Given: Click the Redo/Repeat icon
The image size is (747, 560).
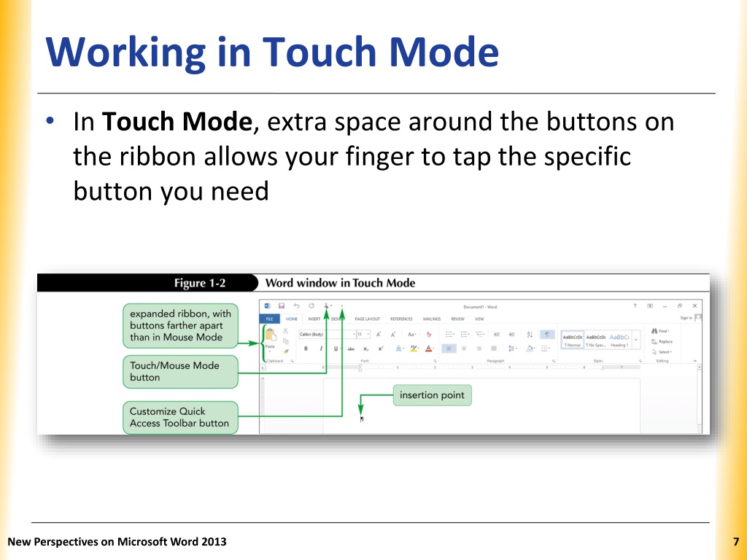Looking at the screenshot, I should tap(311, 306).
